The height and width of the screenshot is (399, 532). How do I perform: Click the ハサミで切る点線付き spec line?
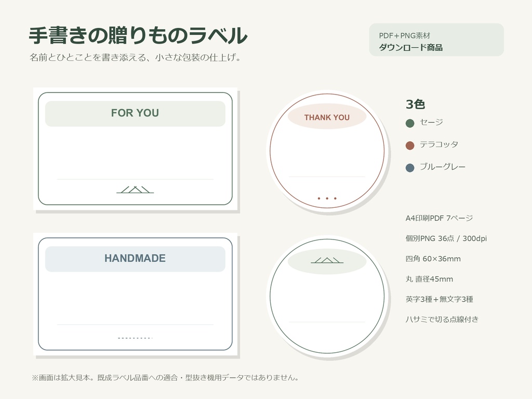[442, 320]
